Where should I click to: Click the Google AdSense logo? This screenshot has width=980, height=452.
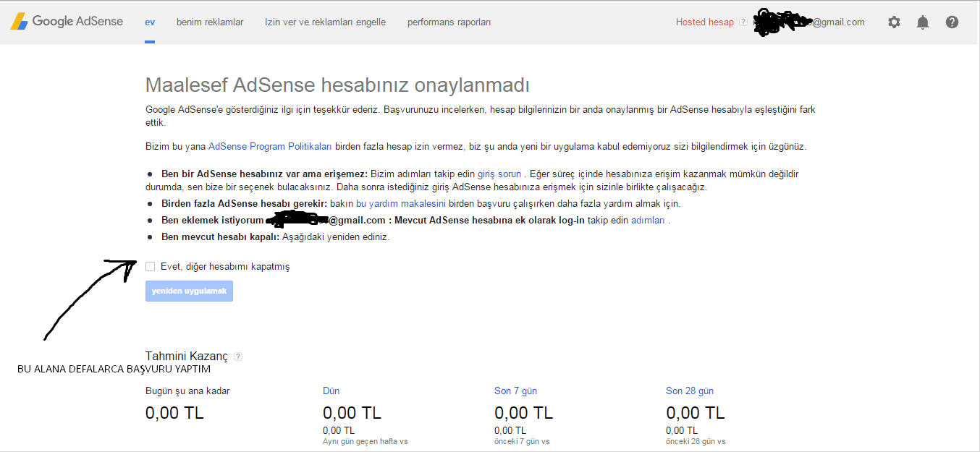click(x=67, y=22)
